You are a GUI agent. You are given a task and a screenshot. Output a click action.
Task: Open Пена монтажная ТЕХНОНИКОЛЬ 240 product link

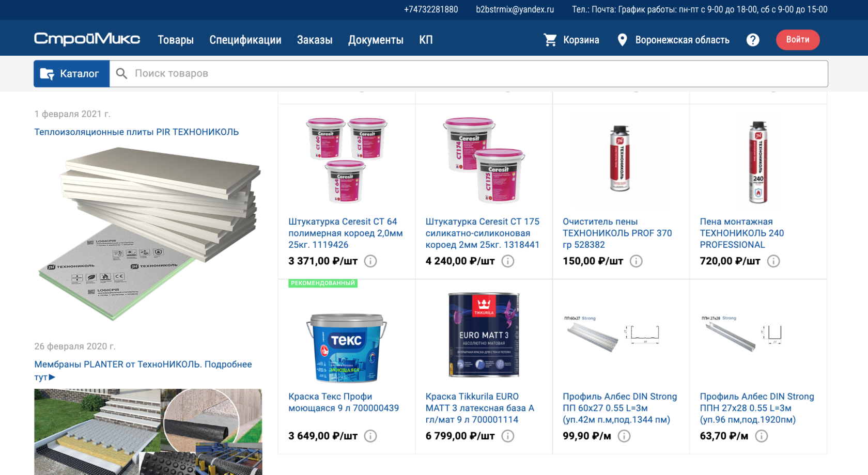click(742, 233)
